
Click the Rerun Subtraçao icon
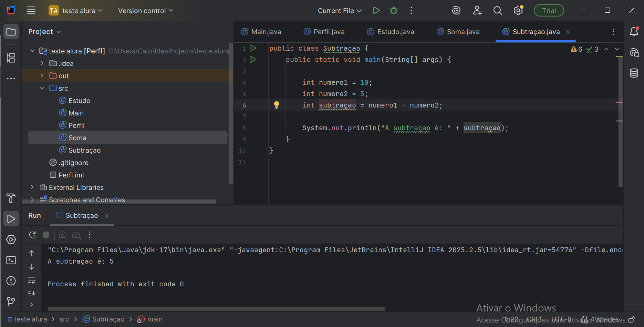pyautogui.click(x=33, y=235)
